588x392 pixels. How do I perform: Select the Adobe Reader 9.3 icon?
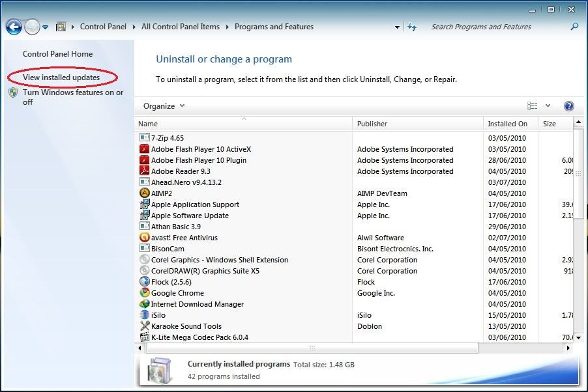[145, 171]
